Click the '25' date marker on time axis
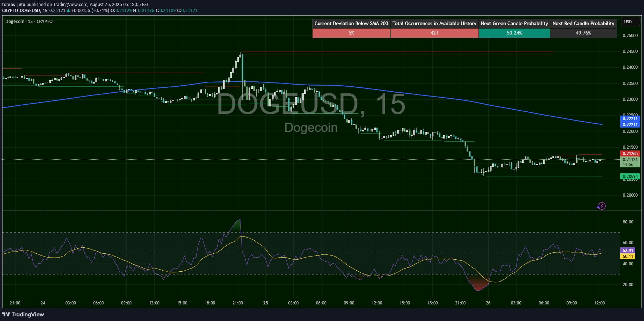This screenshot has height=321, width=644. pos(265,303)
